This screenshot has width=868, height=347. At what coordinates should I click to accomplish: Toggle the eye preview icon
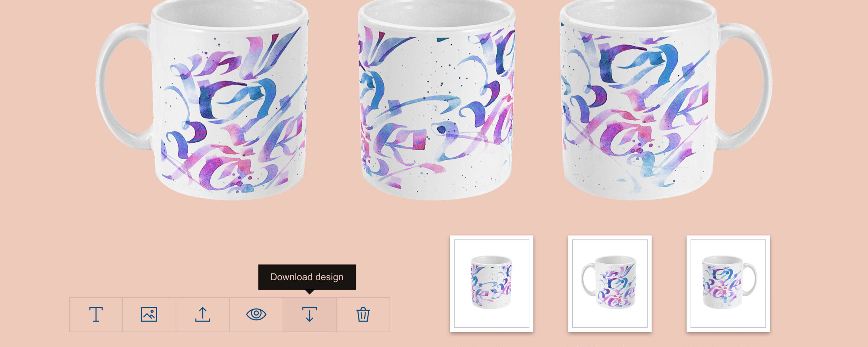[x=256, y=314]
